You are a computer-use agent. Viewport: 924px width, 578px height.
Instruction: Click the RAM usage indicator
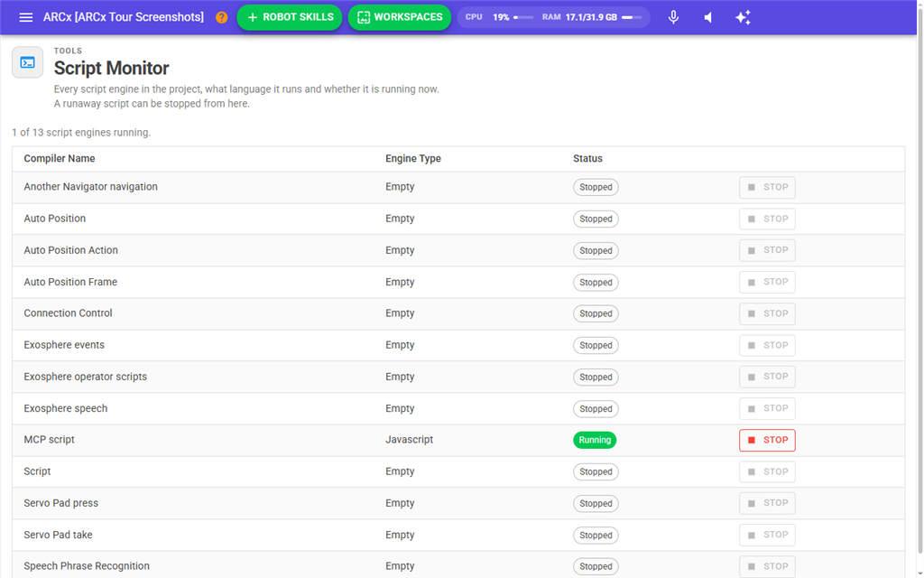[x=592, y=17]
